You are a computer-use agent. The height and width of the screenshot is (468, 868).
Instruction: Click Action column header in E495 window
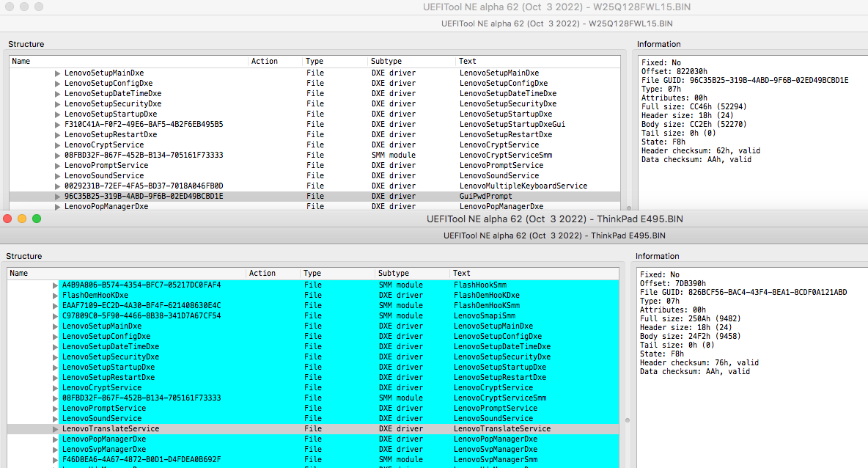(x=273, y=274)
